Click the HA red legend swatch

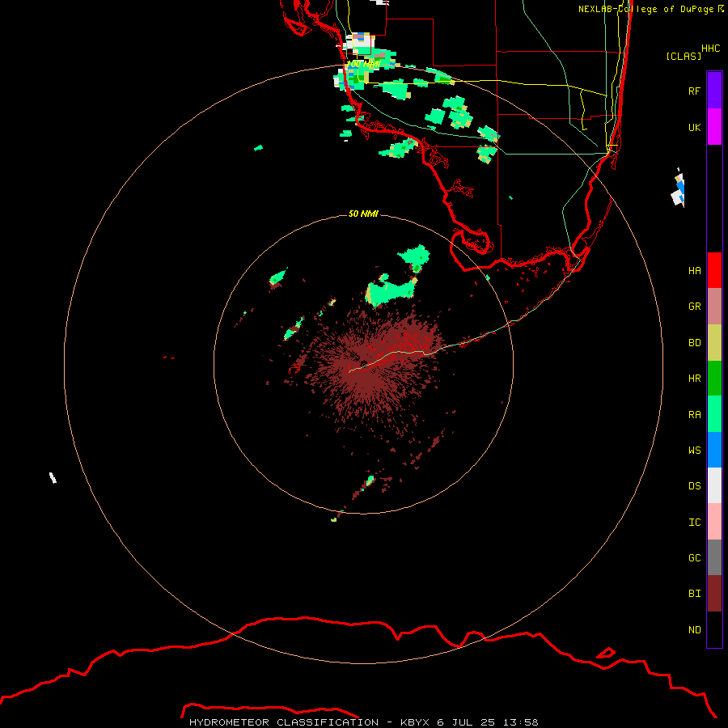pos(714,270)
